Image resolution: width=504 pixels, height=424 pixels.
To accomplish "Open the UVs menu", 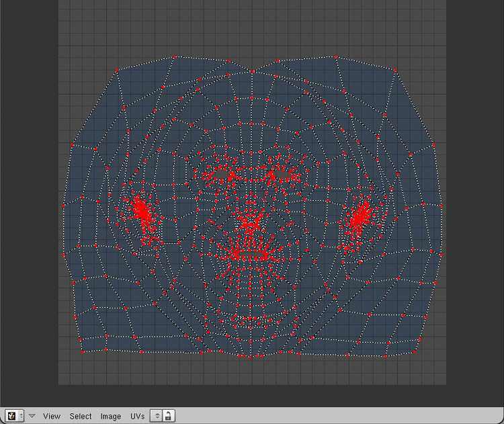I will coord(137,416).
